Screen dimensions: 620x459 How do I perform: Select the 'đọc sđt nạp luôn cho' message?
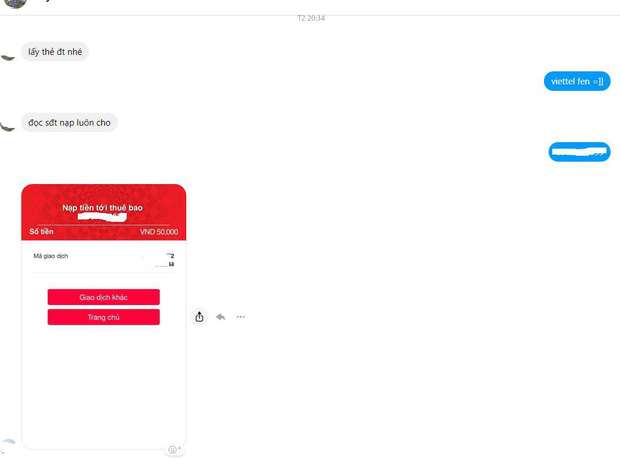tap(69, 123)
